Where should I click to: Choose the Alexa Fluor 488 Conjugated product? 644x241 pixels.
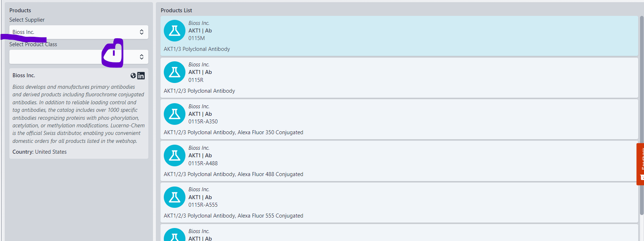(x=399, y=161)
